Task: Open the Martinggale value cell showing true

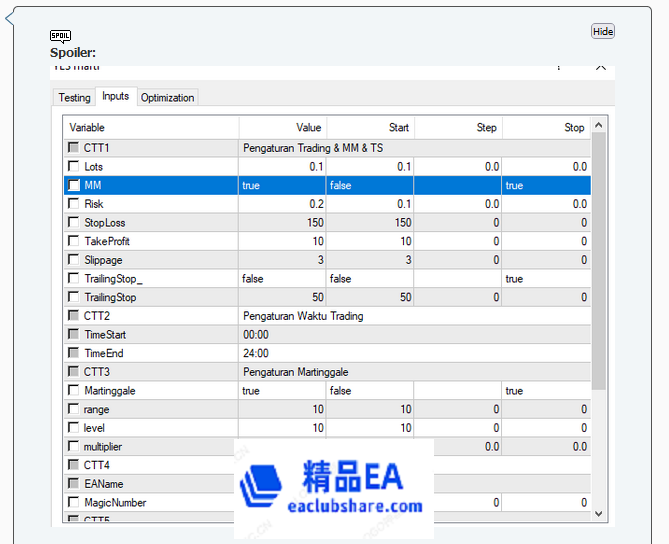Action: pos(282,391)
